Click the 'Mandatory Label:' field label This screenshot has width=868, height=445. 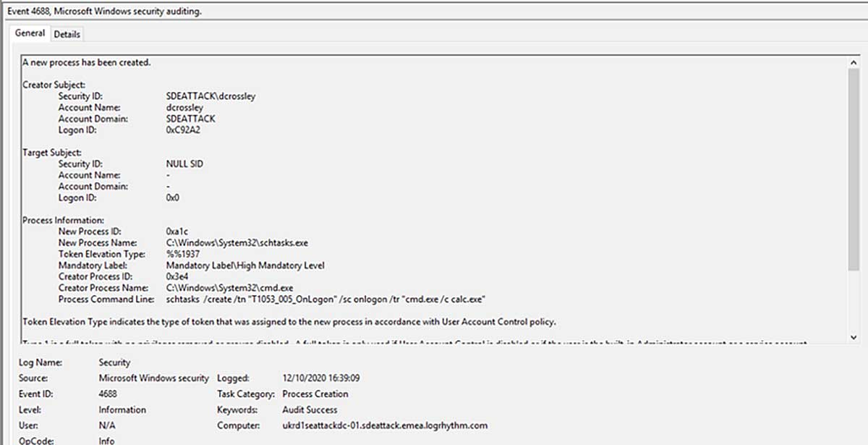pyautogui.click(x=93, y=266)
